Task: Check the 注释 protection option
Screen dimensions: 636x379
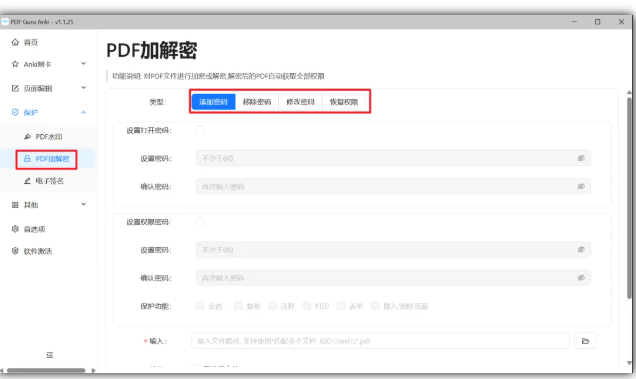Action: 273,306
